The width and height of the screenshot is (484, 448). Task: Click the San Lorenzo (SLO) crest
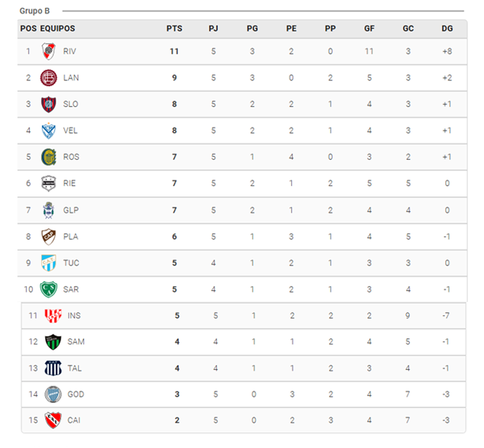pos(48,104)
